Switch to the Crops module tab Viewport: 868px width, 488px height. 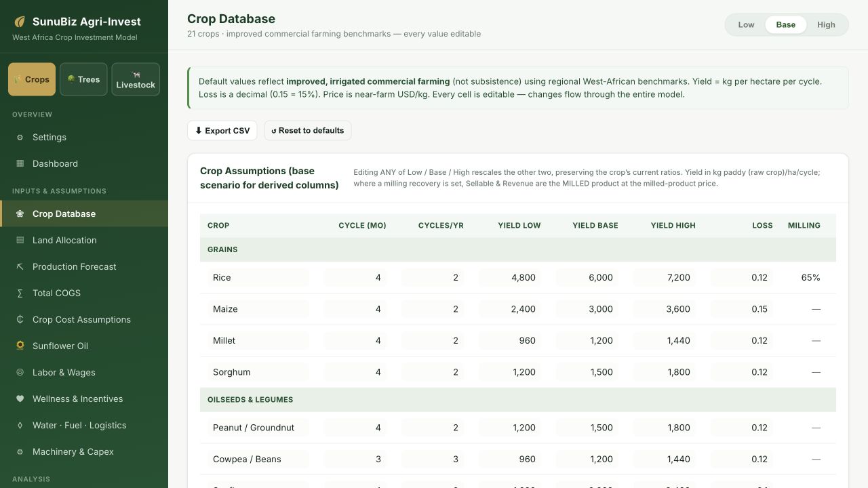click(32, 79)
